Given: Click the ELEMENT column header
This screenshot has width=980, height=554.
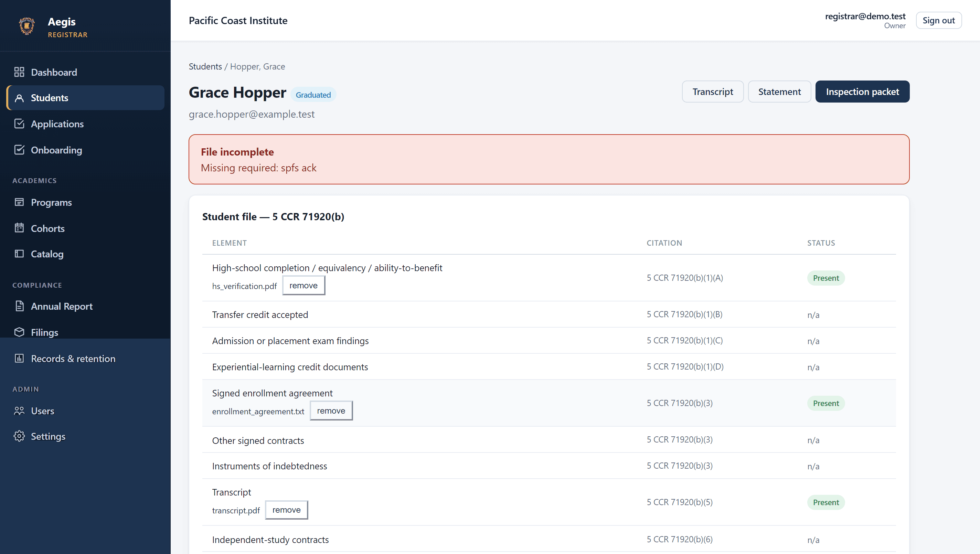Looking at the screenshot, I should point(230,243).
